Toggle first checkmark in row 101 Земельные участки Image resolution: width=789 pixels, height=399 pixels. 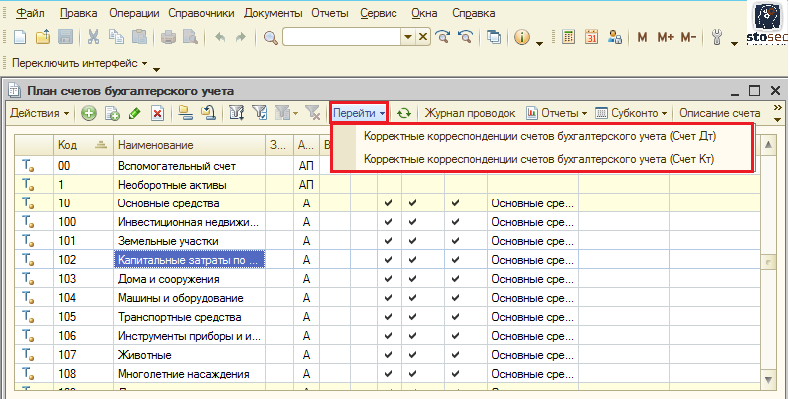[388, 241]
